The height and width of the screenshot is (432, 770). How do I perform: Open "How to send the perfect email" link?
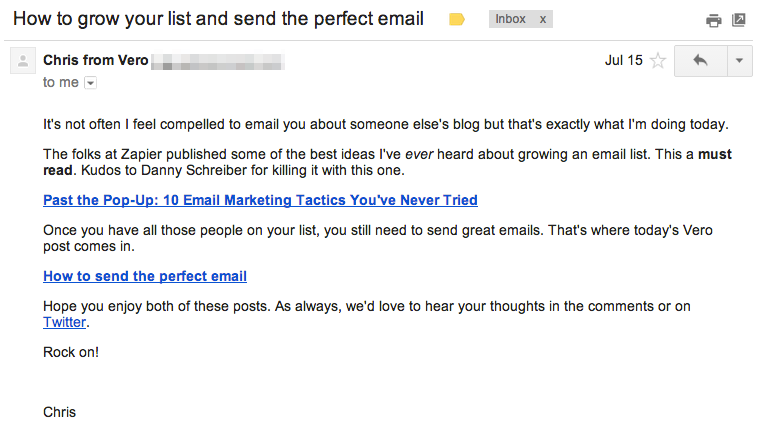(x=145, y=276)
